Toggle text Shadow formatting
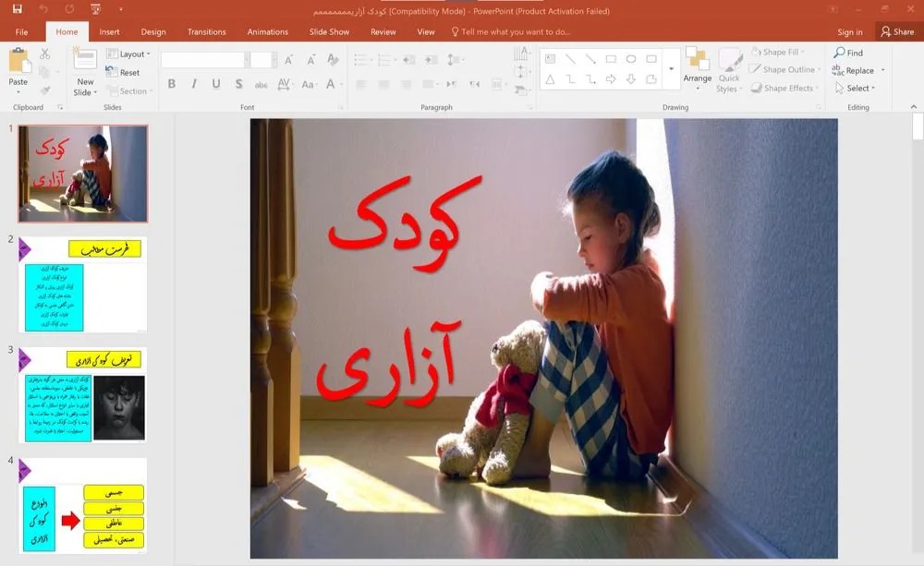Viewport: 924px width, 566px height. tap(238, 84)
